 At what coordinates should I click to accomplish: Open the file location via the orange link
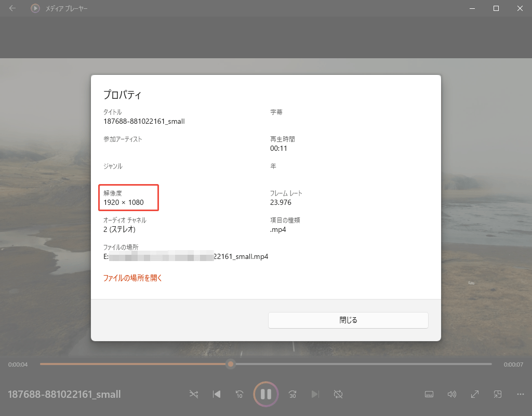[x=131, y=278]
